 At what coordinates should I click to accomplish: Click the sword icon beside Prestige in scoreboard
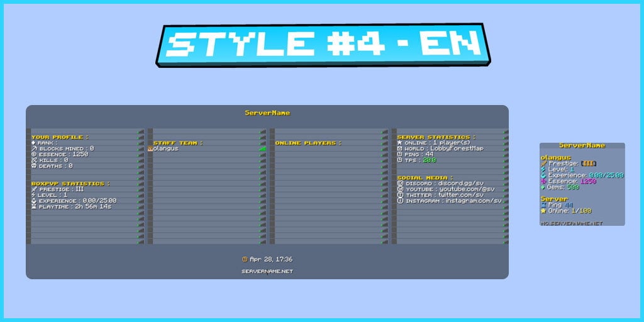click(544, 164)
